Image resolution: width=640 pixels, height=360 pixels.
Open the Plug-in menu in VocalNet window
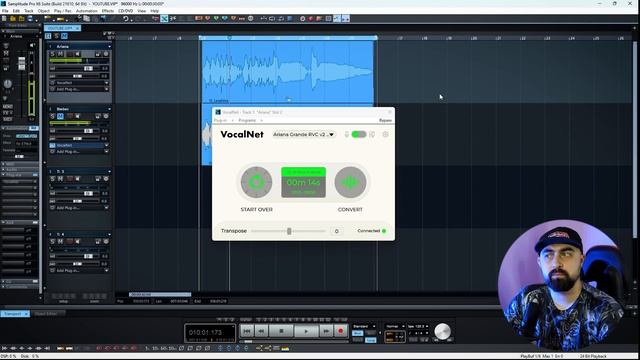[x=221, y=120]
